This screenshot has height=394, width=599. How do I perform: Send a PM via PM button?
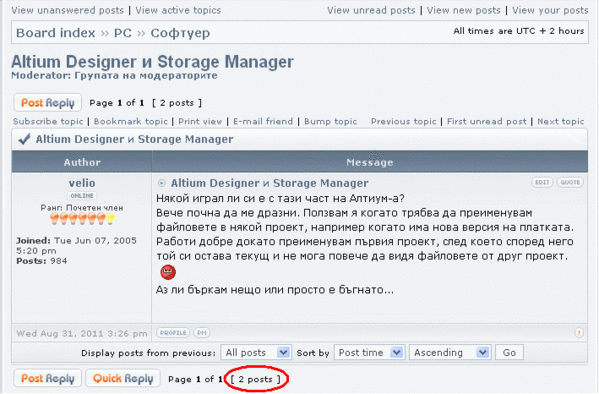pos(202,333)
